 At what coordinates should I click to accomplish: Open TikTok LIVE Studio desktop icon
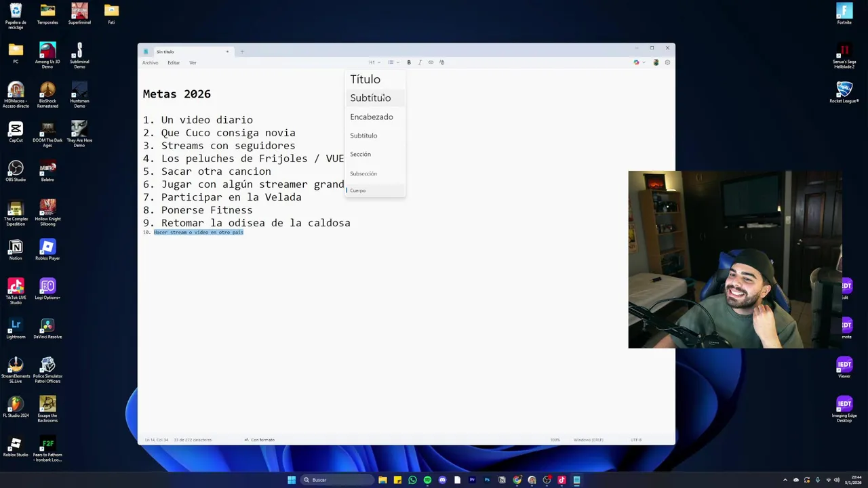tap(16, 291)
